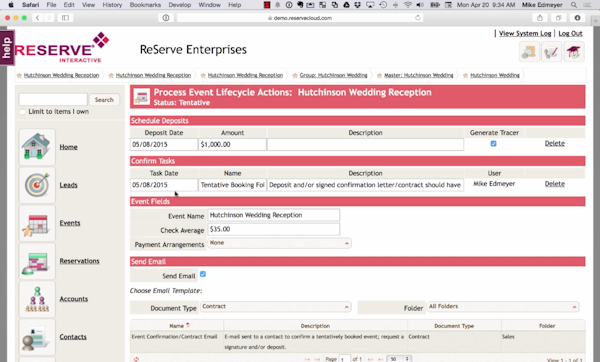600x362 pixels.
Task: Click the Safari show tabs icon
Action: coord(559,18)
